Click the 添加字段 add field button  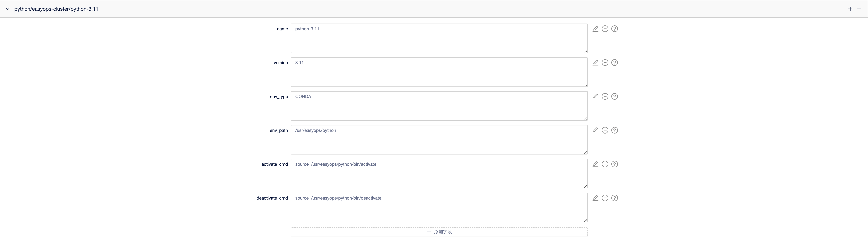[439, 232]
